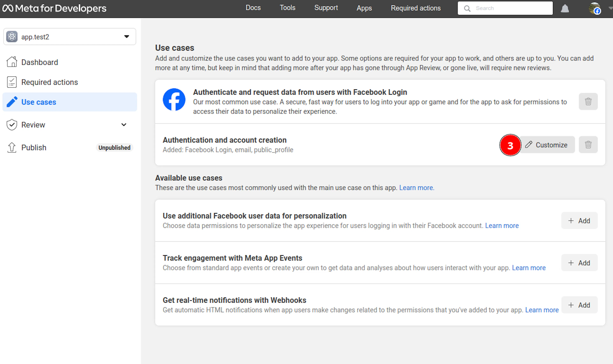Delete the Facebook Login use case
This screenshot has width=613, height=364.
[588, 102]
